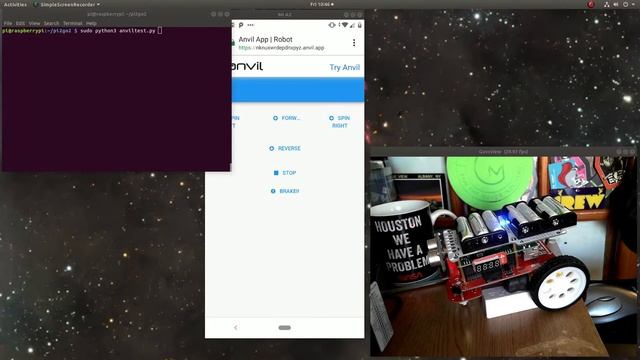
Task: Click the clock in the top bar
Action: pyautogui.click(x=322, y=4)
